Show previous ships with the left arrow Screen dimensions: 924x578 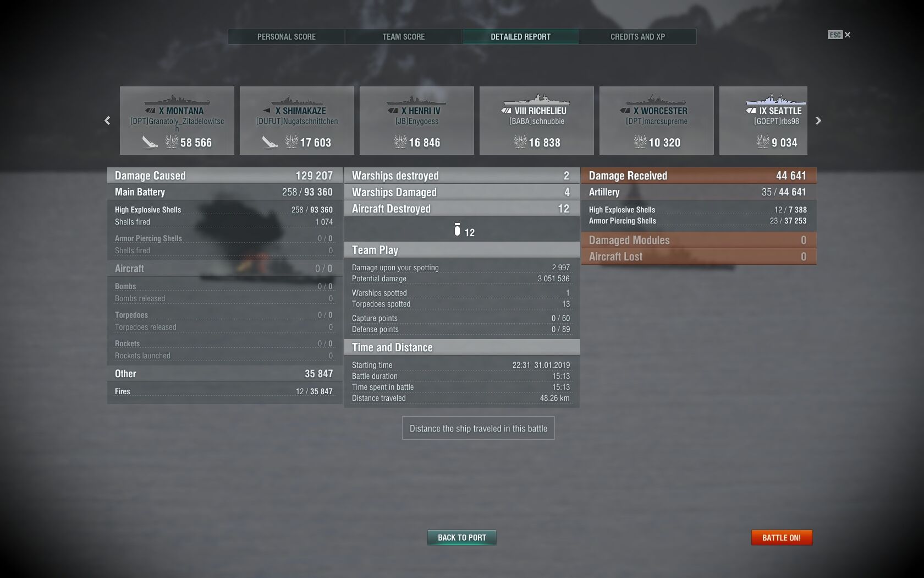click(107, 121)
